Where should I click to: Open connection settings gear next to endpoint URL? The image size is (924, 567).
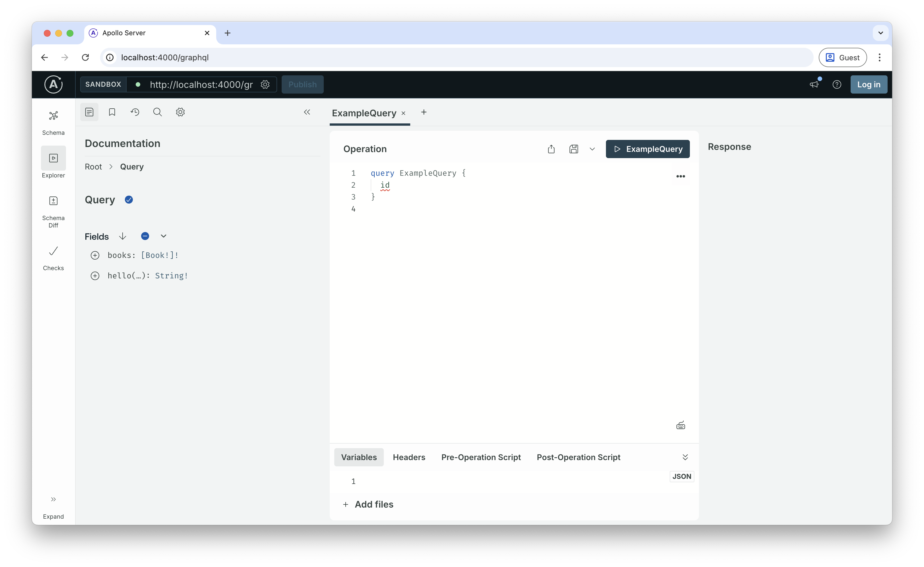coord(265,84)
